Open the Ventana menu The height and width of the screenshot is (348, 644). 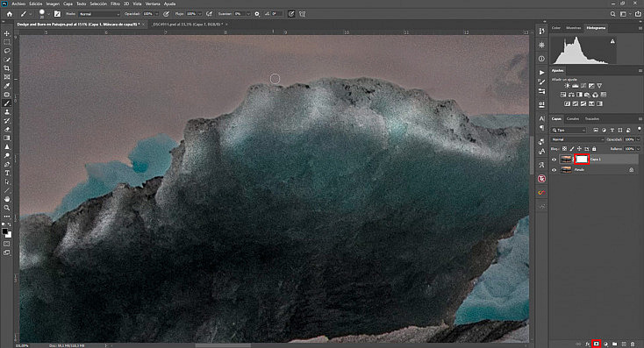[x=153, y=4]
